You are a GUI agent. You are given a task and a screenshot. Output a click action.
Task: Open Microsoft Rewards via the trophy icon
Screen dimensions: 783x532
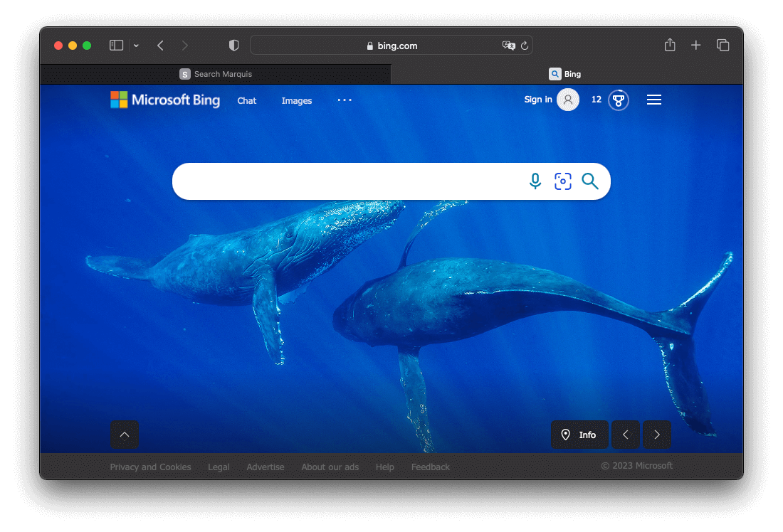pos(618,100)
